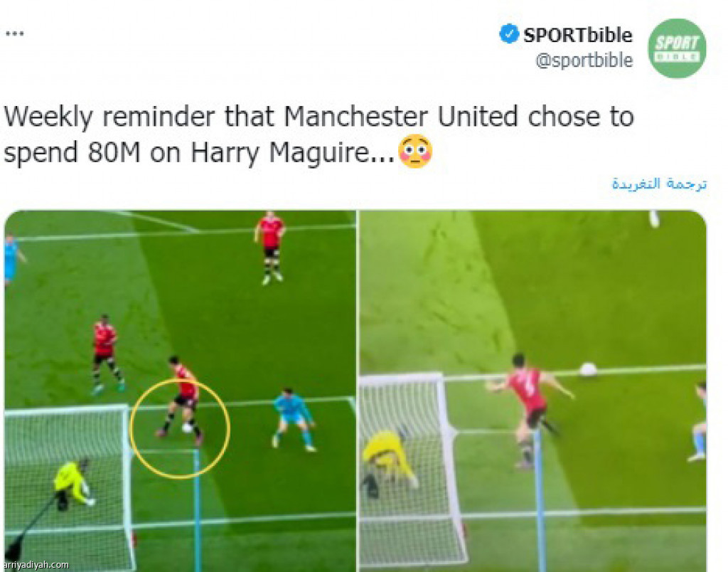Click the blue verified badge icon
Screen dimensions: 728x572
(x=509, y=33)
